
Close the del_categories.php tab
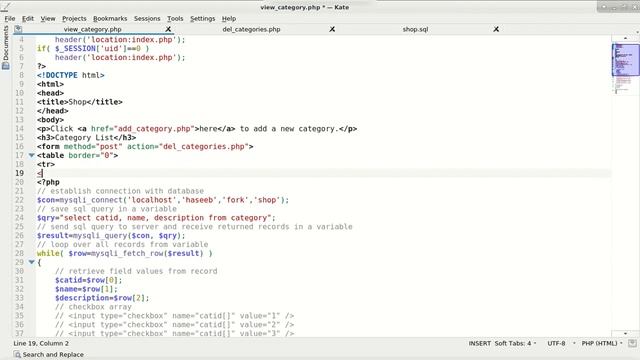pyautogui.click(x=332, y=29)
